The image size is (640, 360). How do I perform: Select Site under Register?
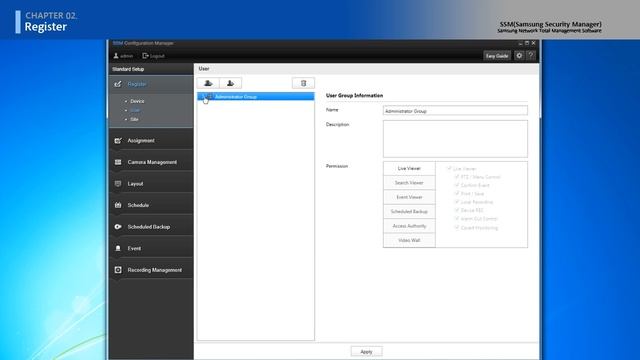point(134,119)
